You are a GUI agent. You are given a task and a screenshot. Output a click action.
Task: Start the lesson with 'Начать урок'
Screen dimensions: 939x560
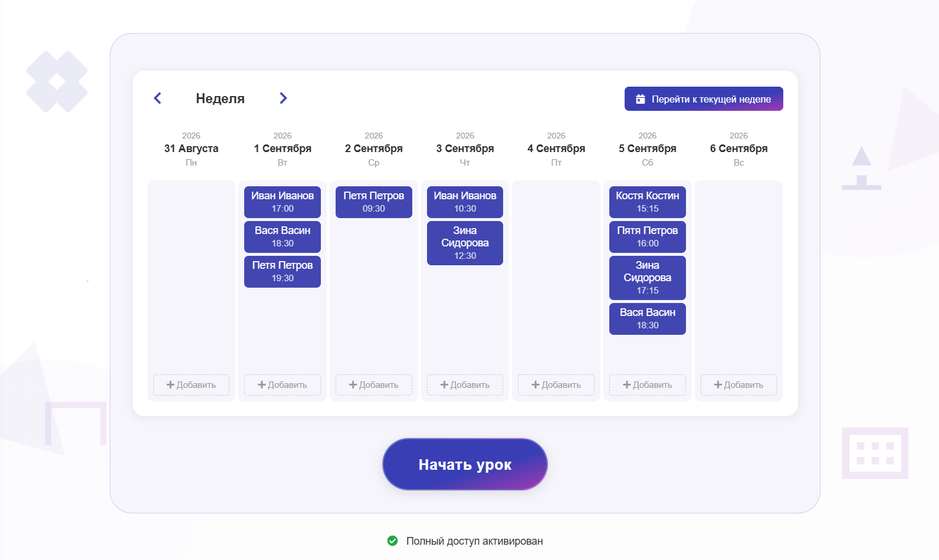465,465
